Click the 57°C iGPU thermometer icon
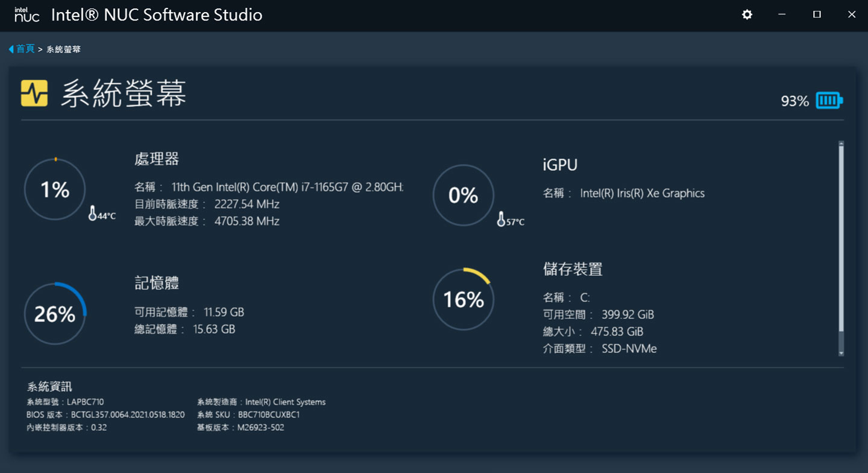Viewport: 868px width, 473px height. [501, 220]
